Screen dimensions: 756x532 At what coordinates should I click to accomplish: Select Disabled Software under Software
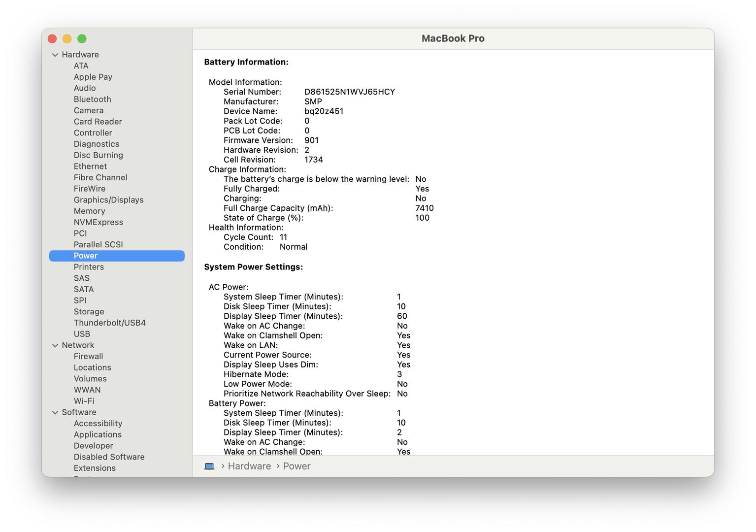click(109, 457)
